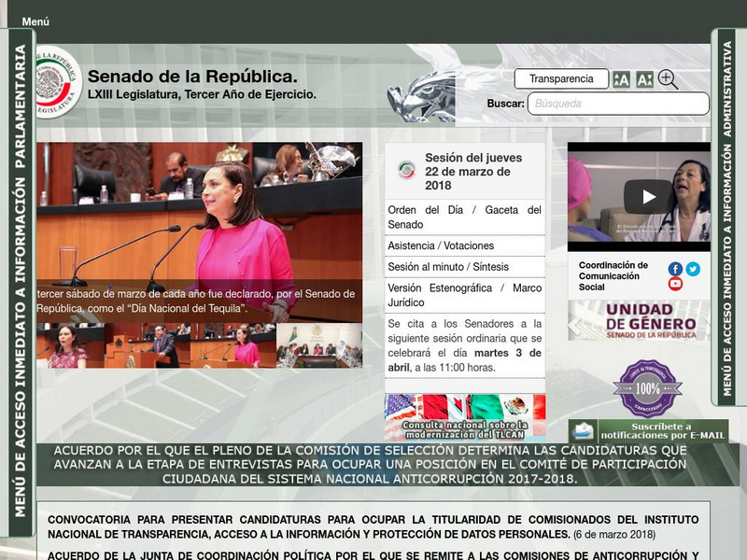The width and height of the screenshot is (747, 560).
Task: Click the Suscríbete a notificaciones envelope icon
Action: pos(584,431)
